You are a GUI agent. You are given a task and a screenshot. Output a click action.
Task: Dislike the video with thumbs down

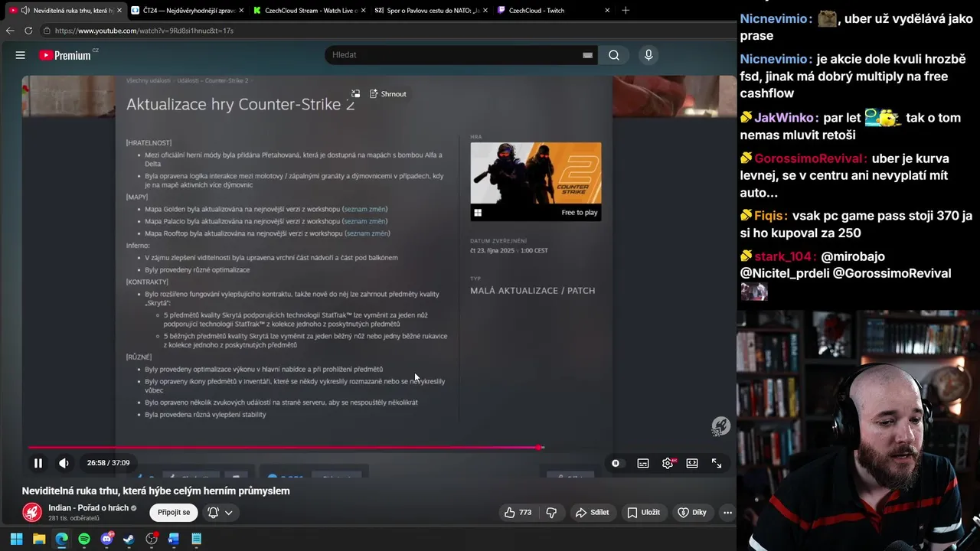coord(551,513)
